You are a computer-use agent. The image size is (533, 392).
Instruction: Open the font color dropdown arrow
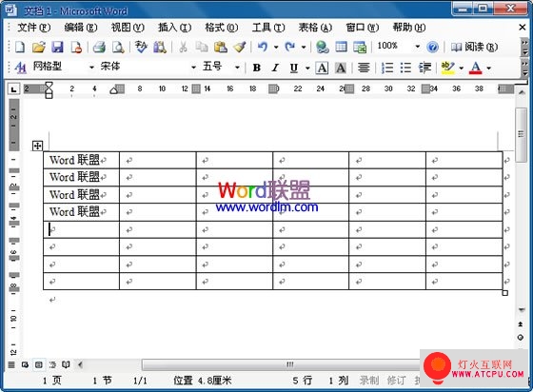tap(489, 68)
